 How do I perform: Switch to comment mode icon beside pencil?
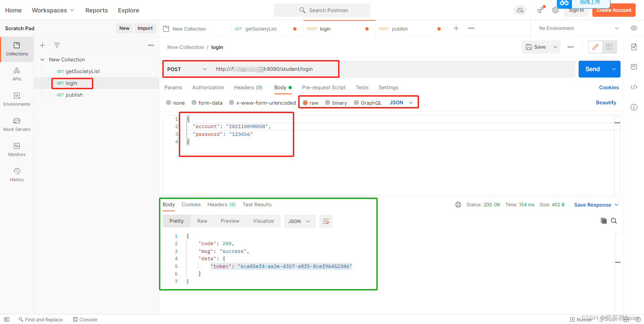(x=609, y=47)
